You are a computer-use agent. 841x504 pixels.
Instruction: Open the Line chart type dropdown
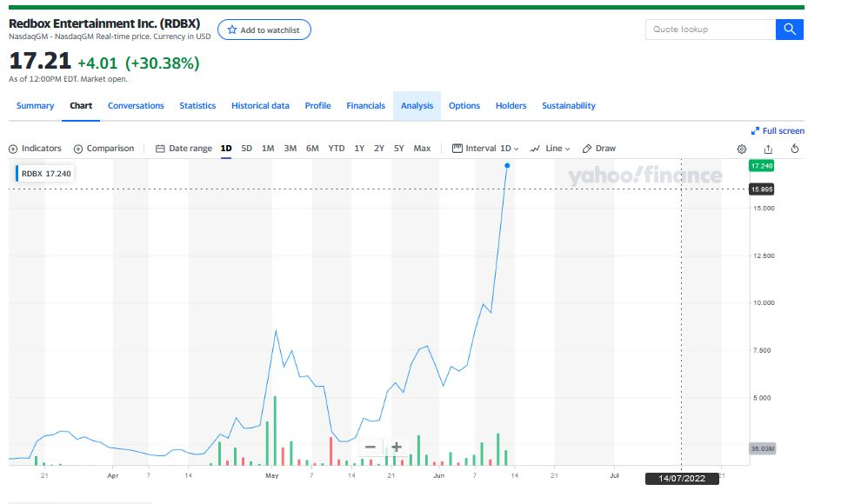pyautogui.click(x=551, y=149)
